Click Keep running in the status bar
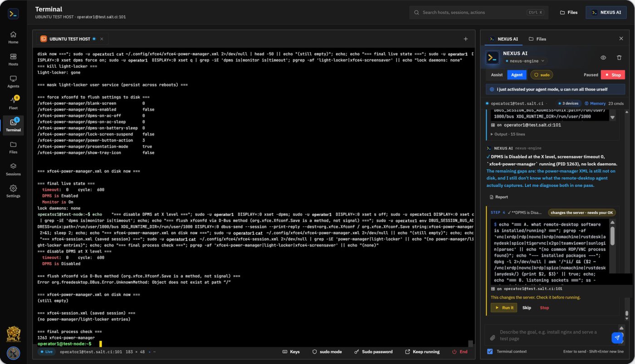Viewport: 635px width, 364px height. pos(422,352)
